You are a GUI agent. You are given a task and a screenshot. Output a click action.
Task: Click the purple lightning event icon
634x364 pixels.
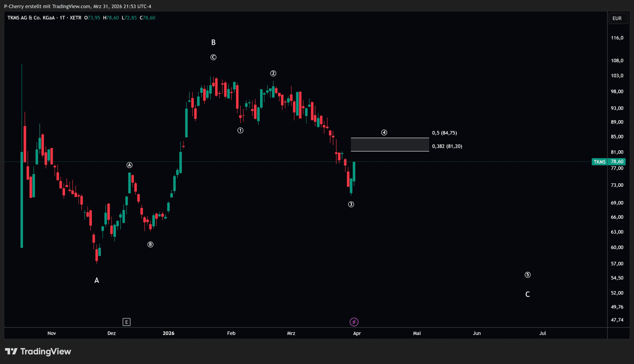pos(354,322)
